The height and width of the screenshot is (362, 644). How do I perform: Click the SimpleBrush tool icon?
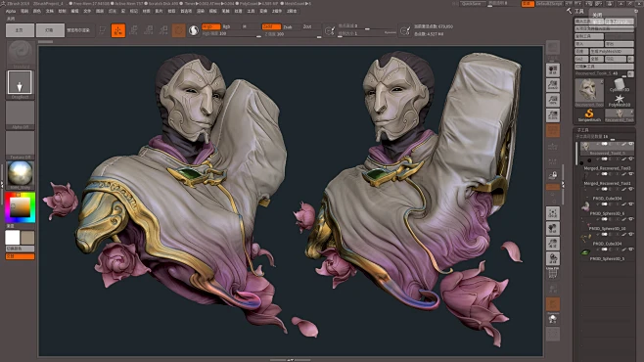click(589, 114)
